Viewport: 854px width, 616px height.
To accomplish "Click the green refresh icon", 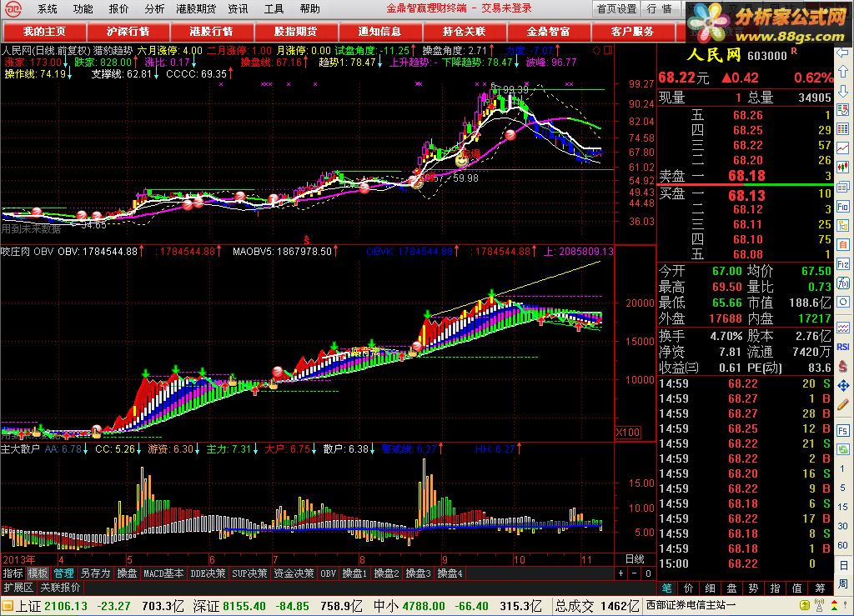I will [x=842, y=449].
